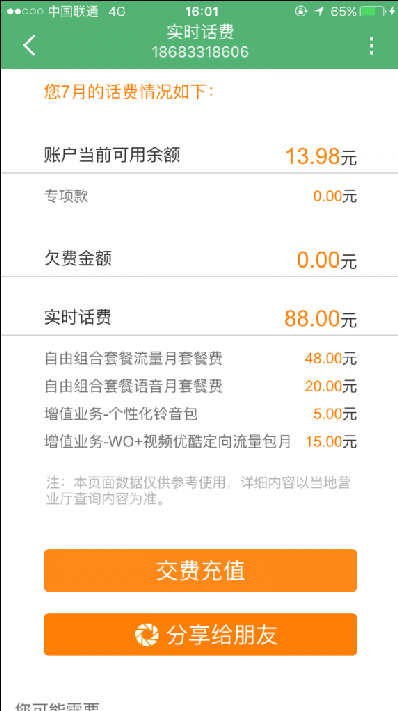Screen dimensions: 398x711
Task: Tap the back arrow icon
Action: [x=29, y=45]
